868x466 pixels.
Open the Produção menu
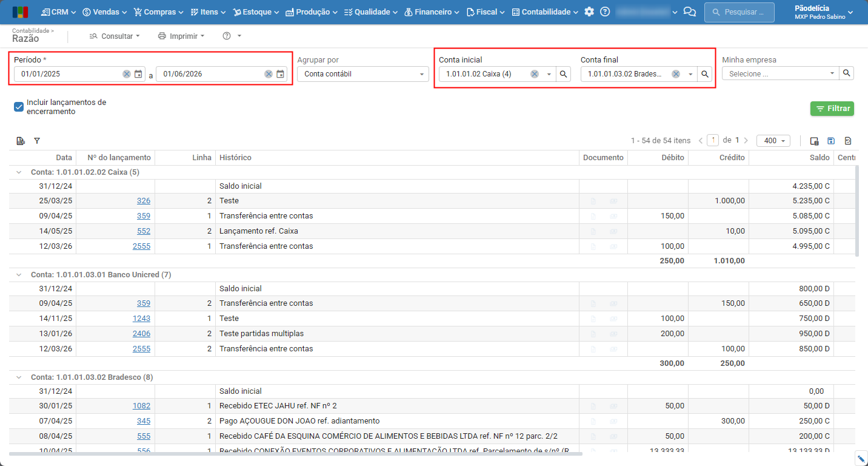(312, 12)
